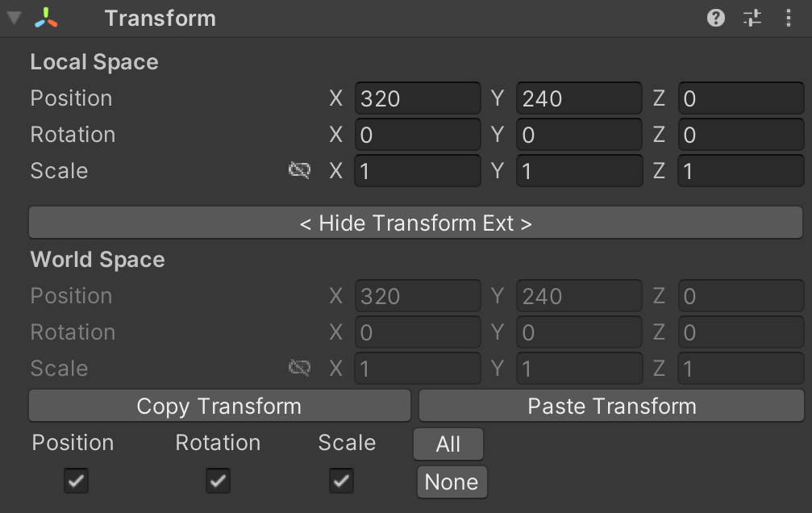Edit the Local Space Position X field
Screen dimensions: 812x513
417,98
